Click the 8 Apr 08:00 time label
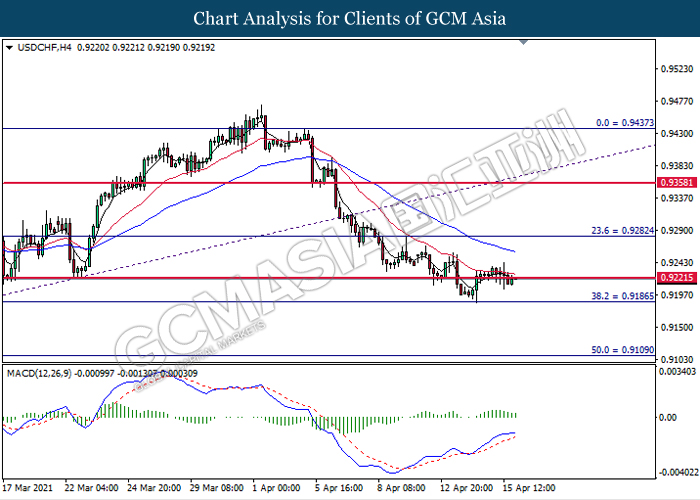This screenshot has height=500, width=700. (x=401, y=488)
